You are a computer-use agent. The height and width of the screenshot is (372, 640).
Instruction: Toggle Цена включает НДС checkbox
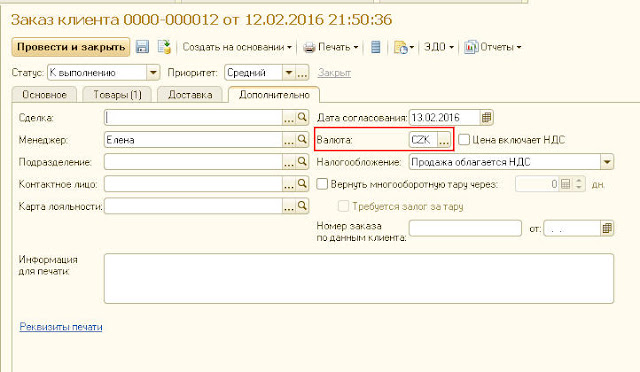[464, 140]
